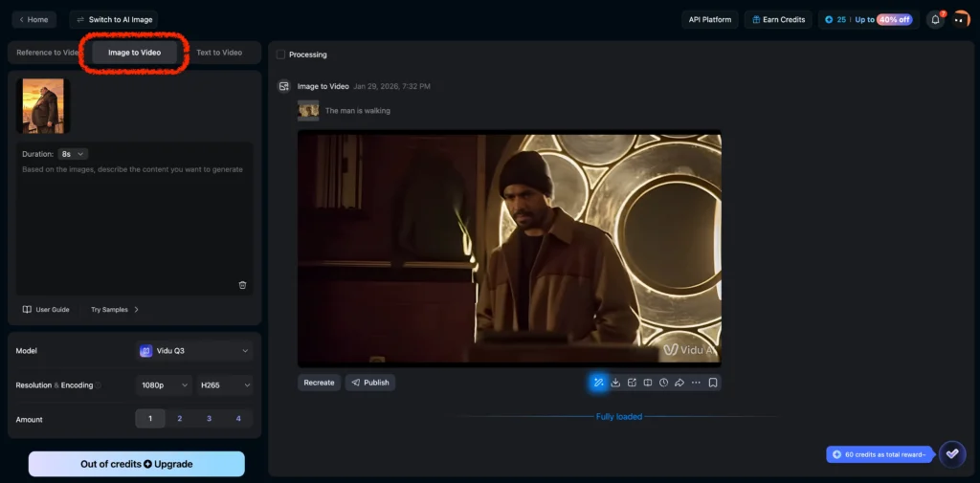Play the generated video preview
The height and width of the screenshot is (483, 980).
pos(509,249)
